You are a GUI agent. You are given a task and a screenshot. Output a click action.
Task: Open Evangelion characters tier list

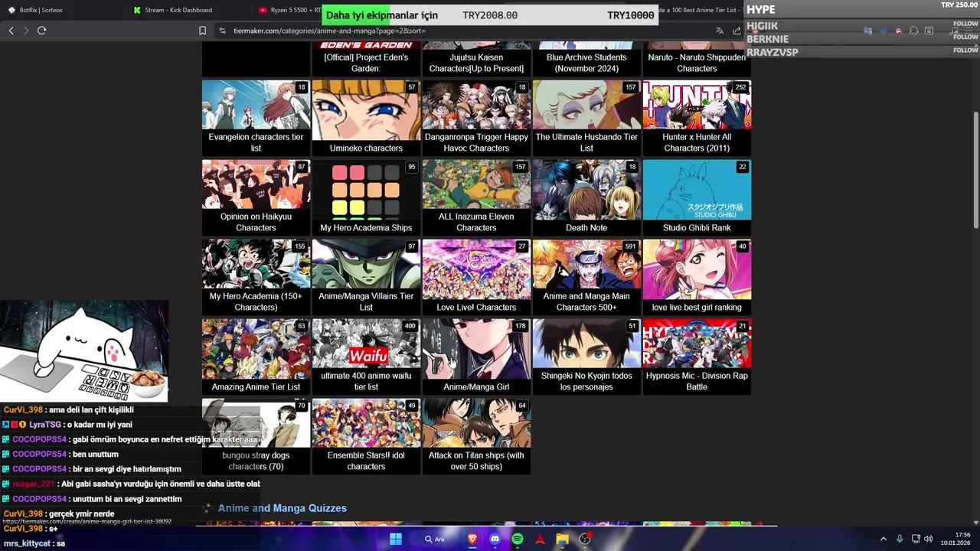click(x=256, y=119)
